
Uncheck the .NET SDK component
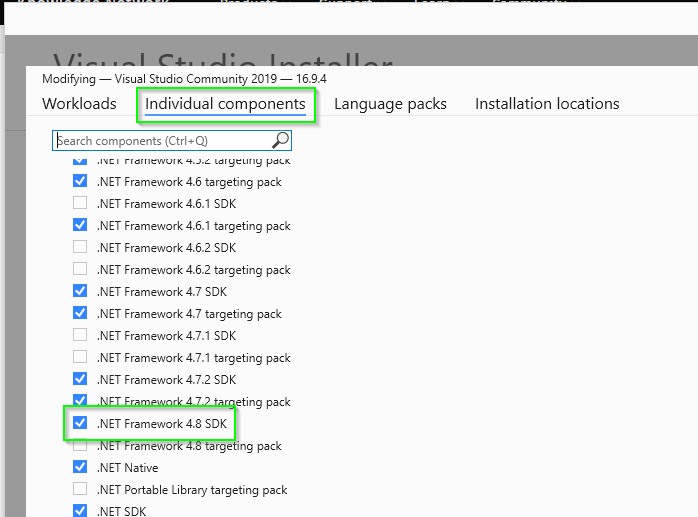[x=80, y=510]
